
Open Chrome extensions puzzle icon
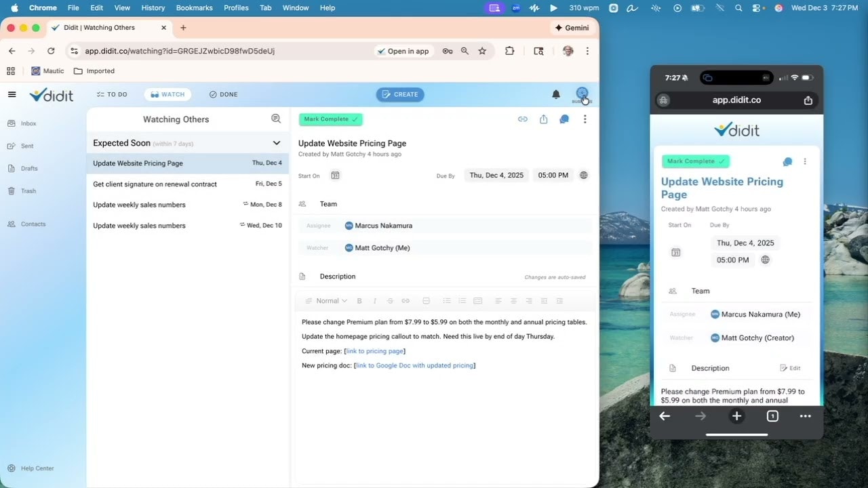point(510,51)
